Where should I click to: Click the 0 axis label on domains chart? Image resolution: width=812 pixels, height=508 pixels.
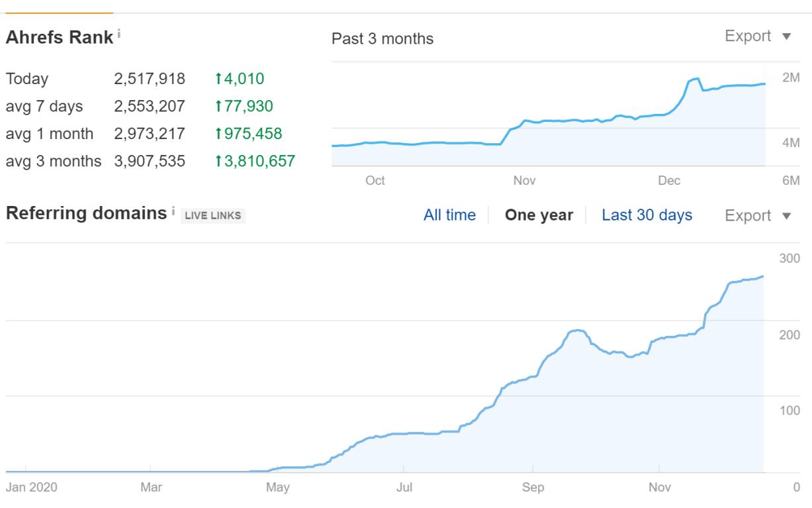pos(797,487)
